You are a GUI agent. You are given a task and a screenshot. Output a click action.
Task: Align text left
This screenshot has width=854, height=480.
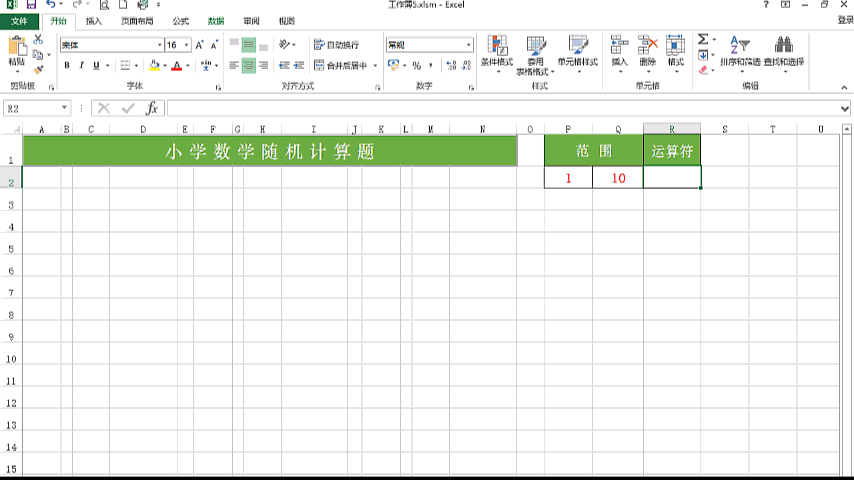234,65
